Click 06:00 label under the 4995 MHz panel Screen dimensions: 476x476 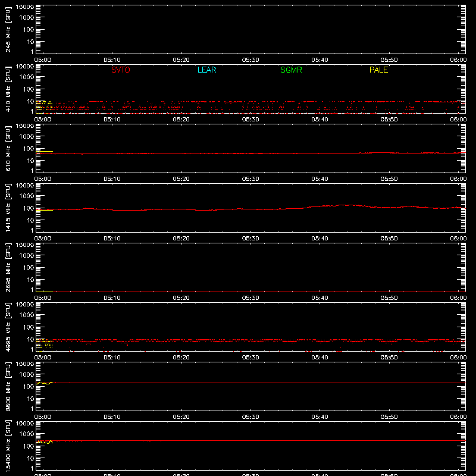click(458, 358)
